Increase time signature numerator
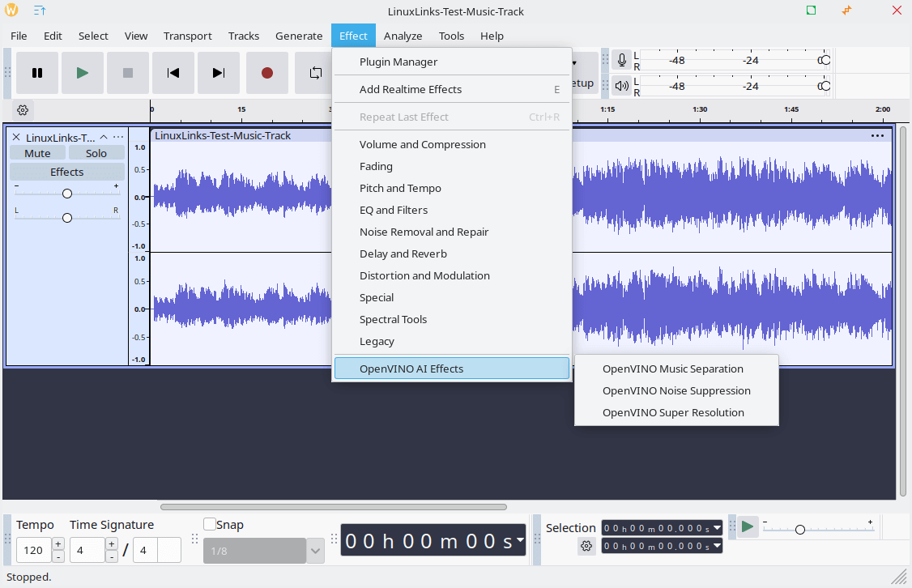Image resolution: width=912 pixels, height=588 pixels. [112, 543]
